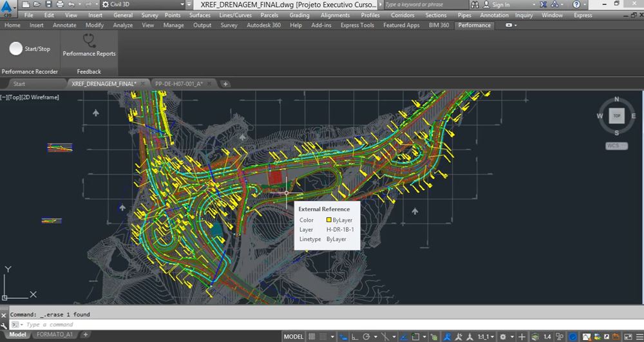The width and height of the screenshot is (644, 342).
Task: Toggle 2D object snap in status bar
Action: (415, 337)
